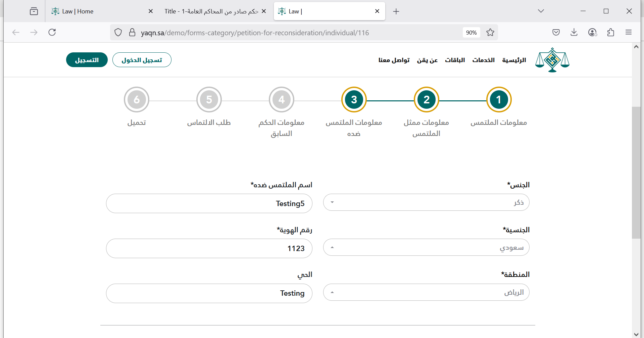Switch to the Law | Home tab
The width and height of the screenshot is (644, 338).
[97, 11]
